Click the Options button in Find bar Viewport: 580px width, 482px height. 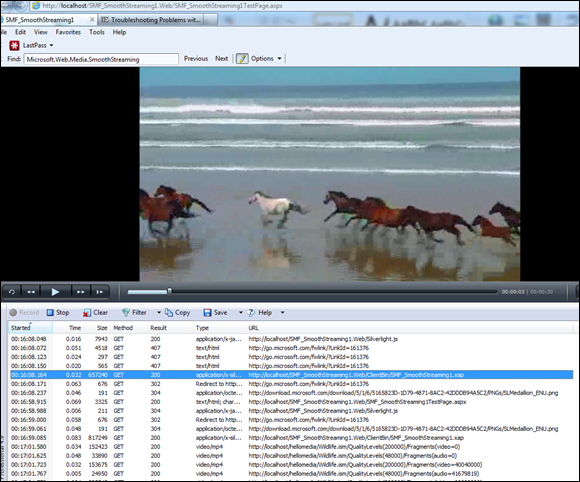click(x=262, y=58)
